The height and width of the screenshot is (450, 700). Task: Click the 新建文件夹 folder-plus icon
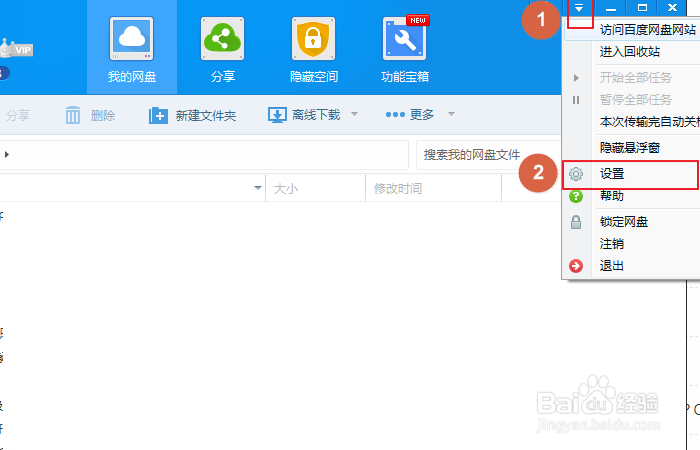[x=158, y=115]
